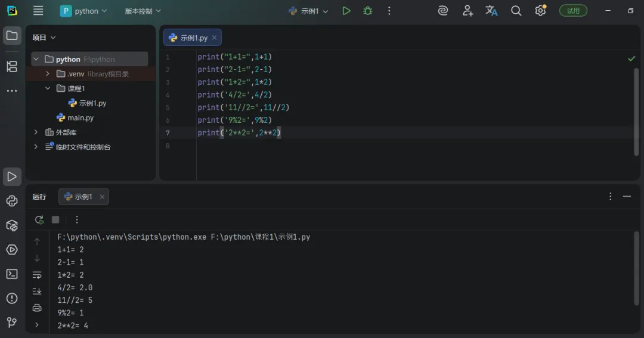
Task: Open the AI assistant spiral icon
Action: point(442,11)
